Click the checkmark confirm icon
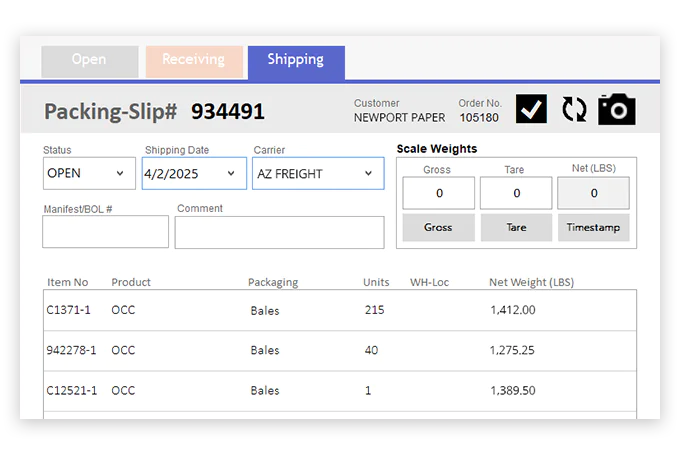Image resolution: width=680 pixels, height=453 pixels. click(531, 108)
